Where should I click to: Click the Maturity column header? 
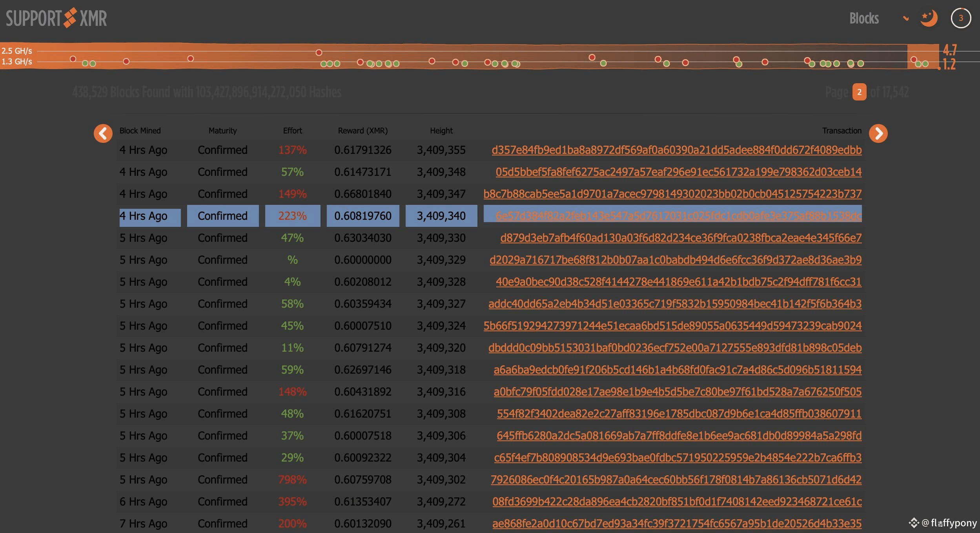click(x=222, y=131)
